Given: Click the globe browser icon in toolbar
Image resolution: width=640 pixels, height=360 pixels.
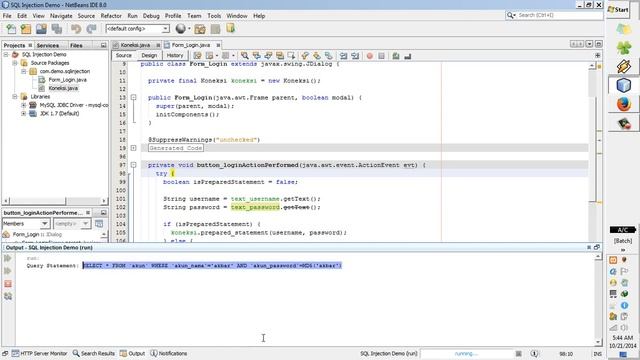Looking at the screenshot, I should [x=180, y=29].
